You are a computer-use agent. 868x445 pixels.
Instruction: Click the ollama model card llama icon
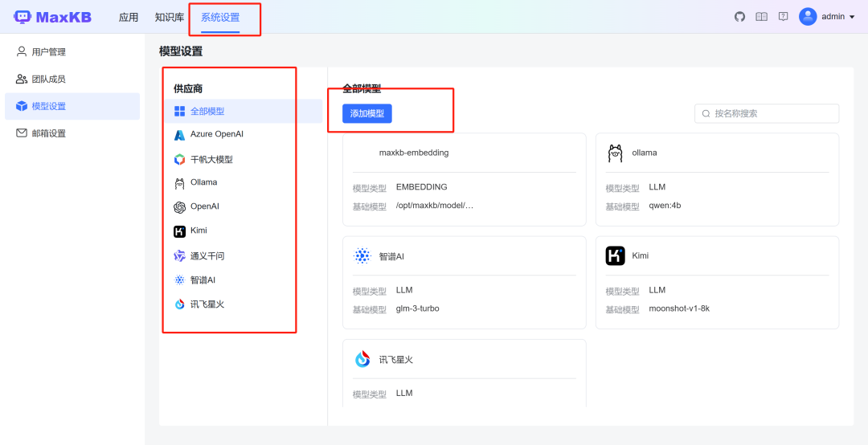click(x=615, y=153)
